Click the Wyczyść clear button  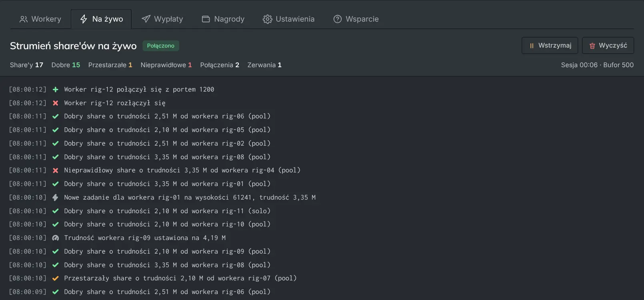pyautogui.click(x=608, y=46)
